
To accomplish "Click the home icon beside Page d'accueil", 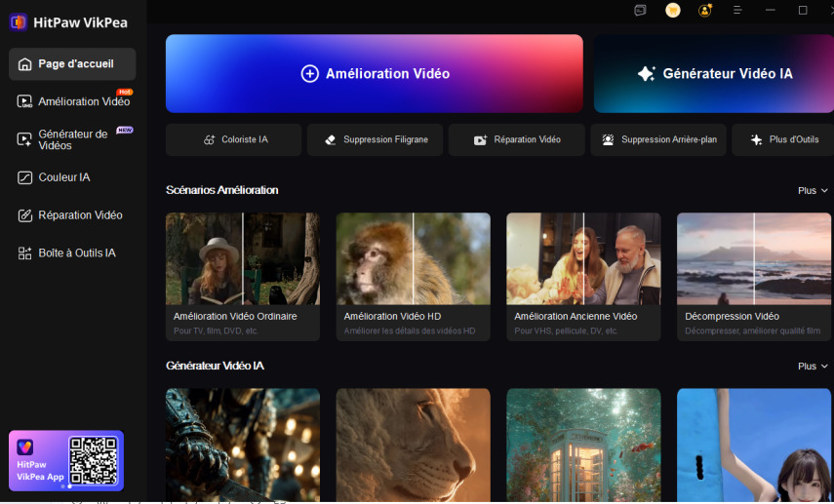I will coord(24,64).
